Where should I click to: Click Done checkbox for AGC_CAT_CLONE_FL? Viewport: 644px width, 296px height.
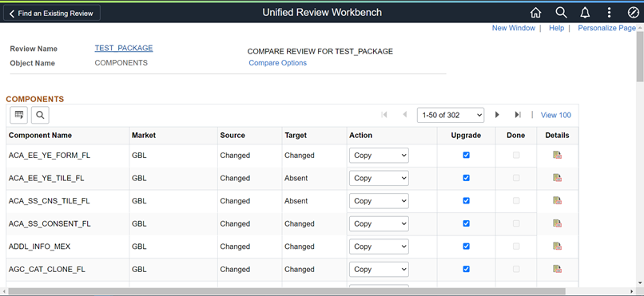click(516, 269)
